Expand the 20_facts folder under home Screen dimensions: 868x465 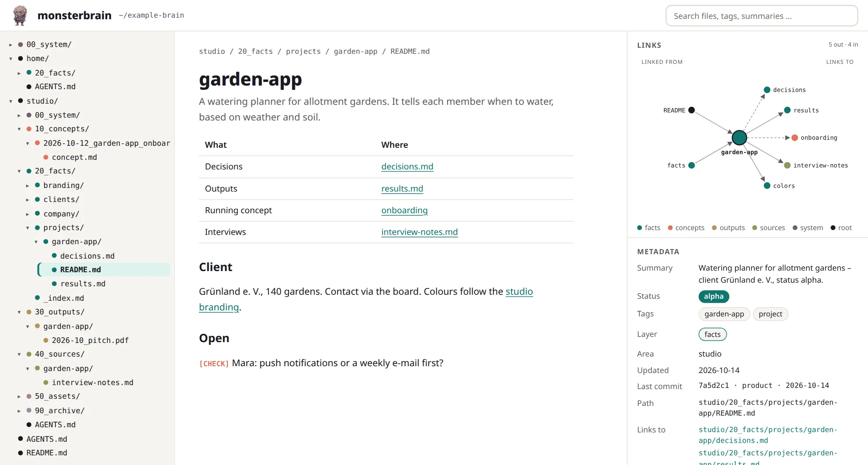[19, 73]
